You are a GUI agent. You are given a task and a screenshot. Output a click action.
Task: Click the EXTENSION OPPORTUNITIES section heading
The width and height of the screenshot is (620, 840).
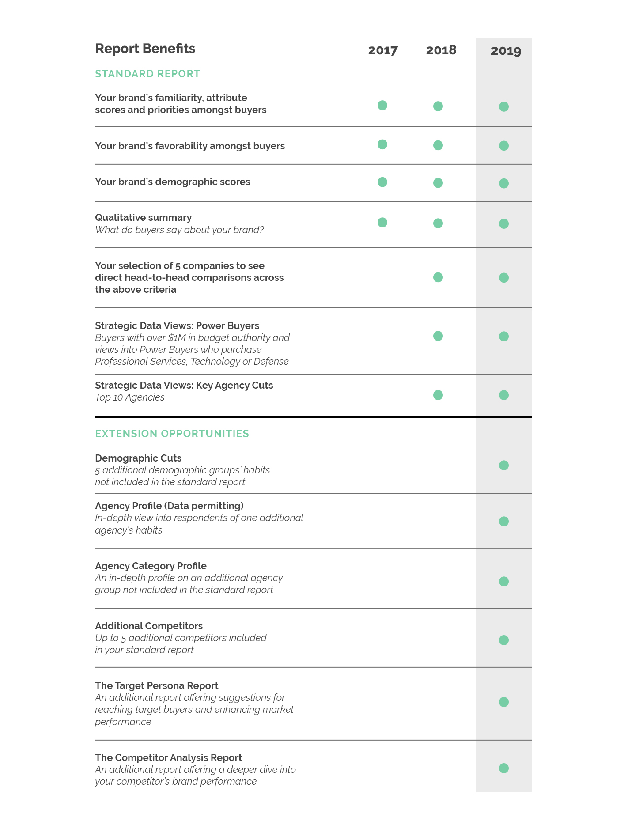172,434
